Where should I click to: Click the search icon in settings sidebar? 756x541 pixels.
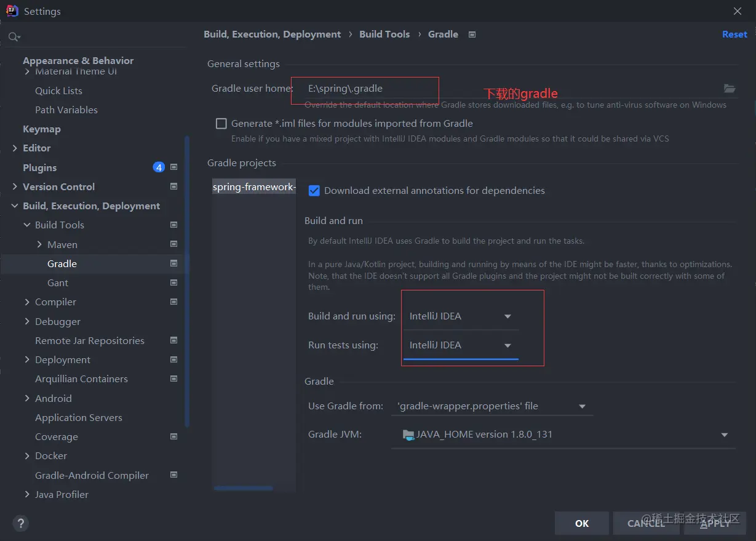(14, 38)
